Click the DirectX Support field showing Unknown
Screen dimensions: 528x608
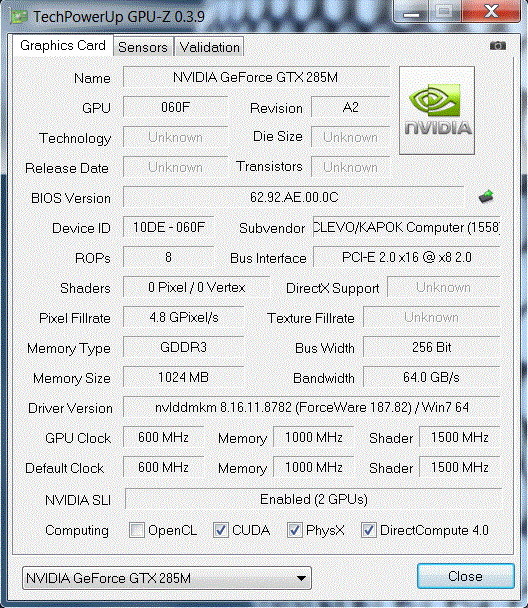click(x=443, y=287)
